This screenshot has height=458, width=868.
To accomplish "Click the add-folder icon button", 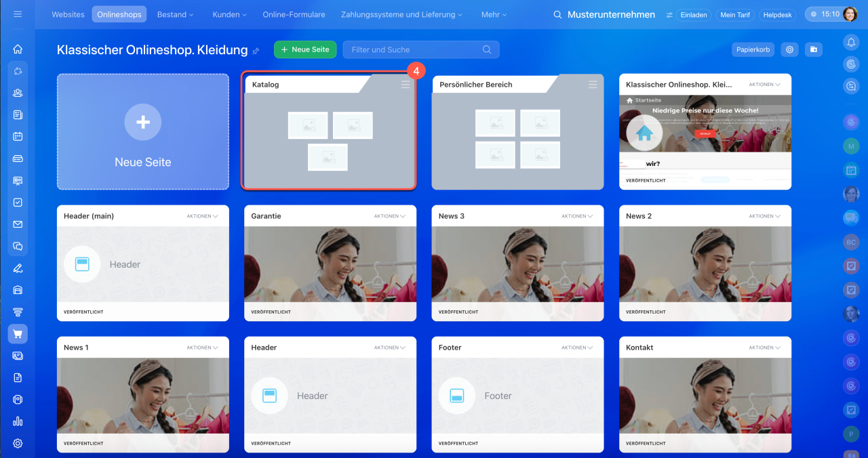I will tap(813, 49).
